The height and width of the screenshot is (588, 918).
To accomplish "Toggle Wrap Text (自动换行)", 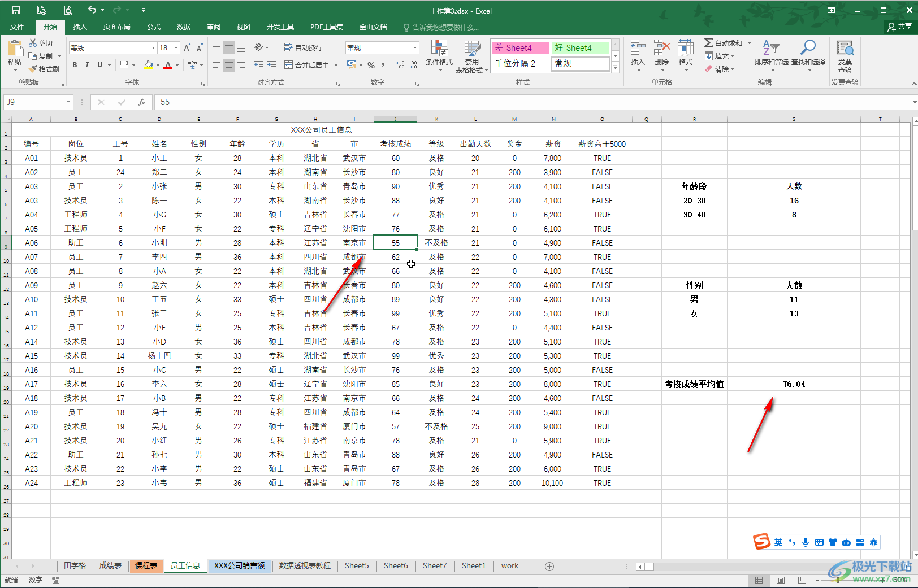I will pos(303,48).
